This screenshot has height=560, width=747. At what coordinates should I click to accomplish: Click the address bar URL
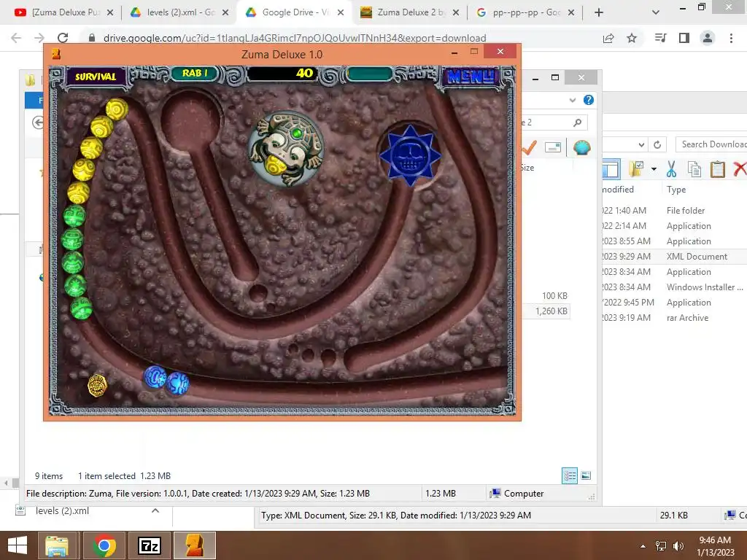point(295,38)
